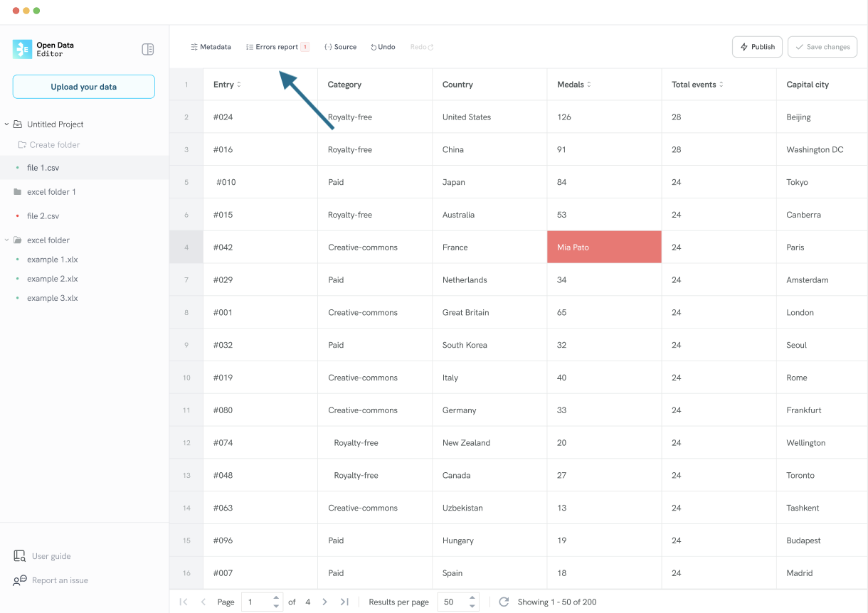868x613 pixels.
Task: Click the Publish button
Action: [757, 47]
